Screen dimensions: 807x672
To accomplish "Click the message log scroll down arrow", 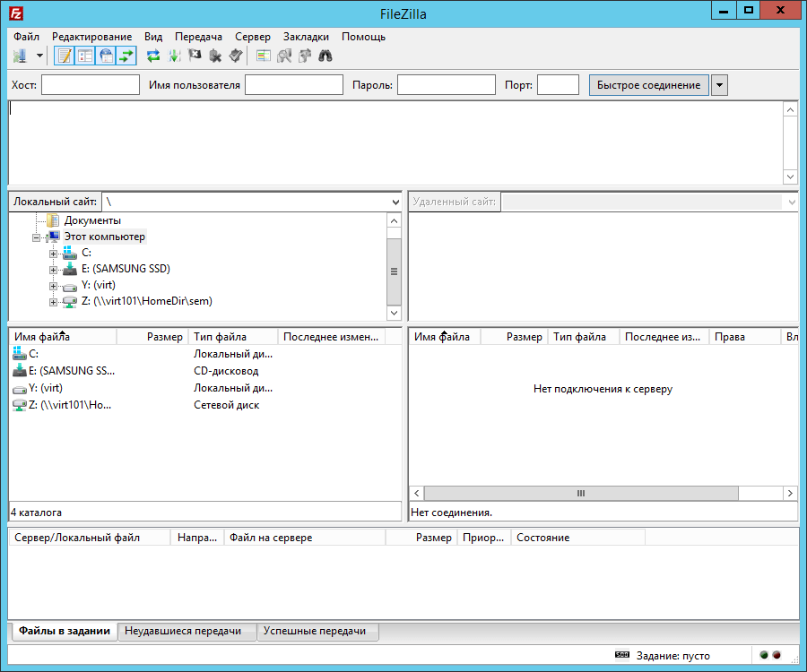I will point(790,177).
